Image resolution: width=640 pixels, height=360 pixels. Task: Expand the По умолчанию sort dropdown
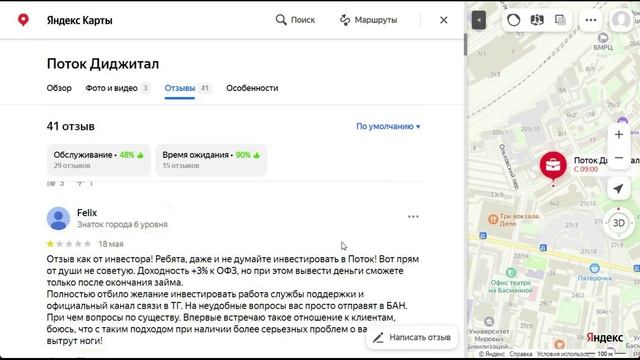point(388,126)
